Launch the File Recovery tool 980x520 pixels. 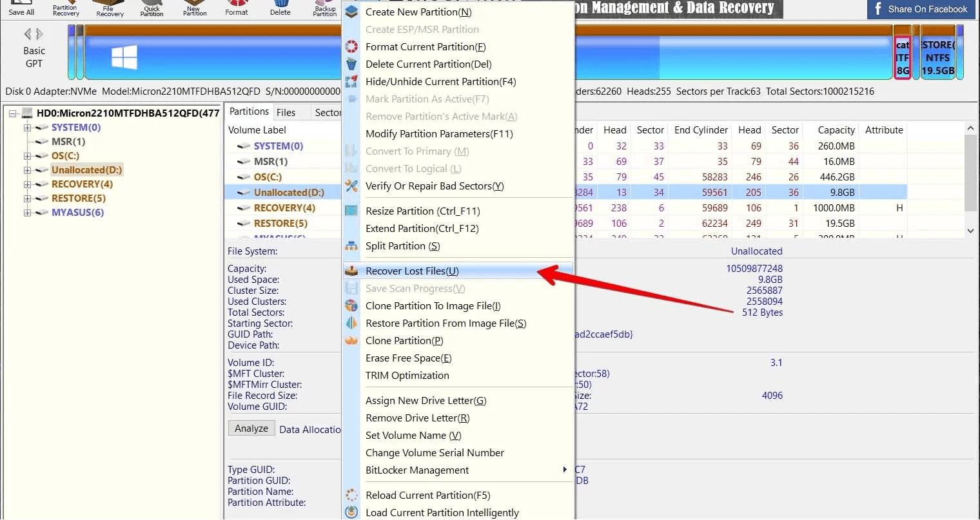[x=110, y=8]
